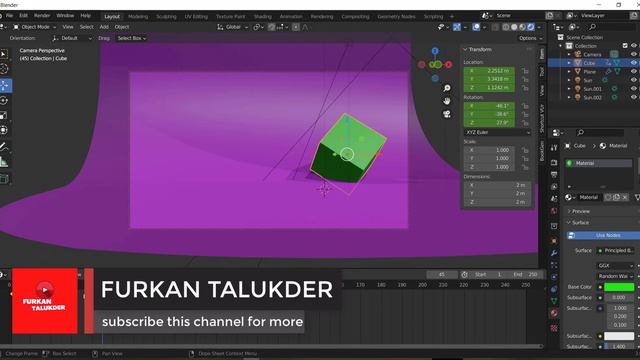Open the GGX distribution dropdown
640x360 pixels.
(615, 266)
